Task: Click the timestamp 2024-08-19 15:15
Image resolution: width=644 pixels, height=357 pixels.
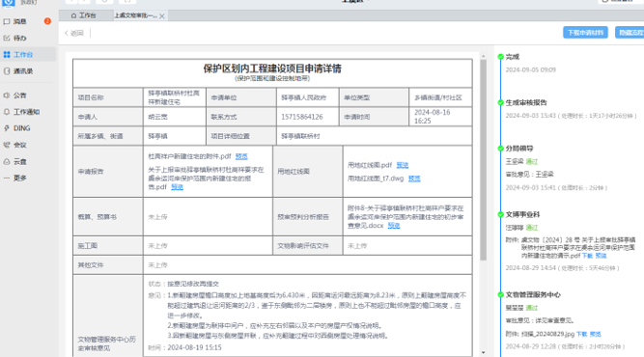Action: (194, 347)
